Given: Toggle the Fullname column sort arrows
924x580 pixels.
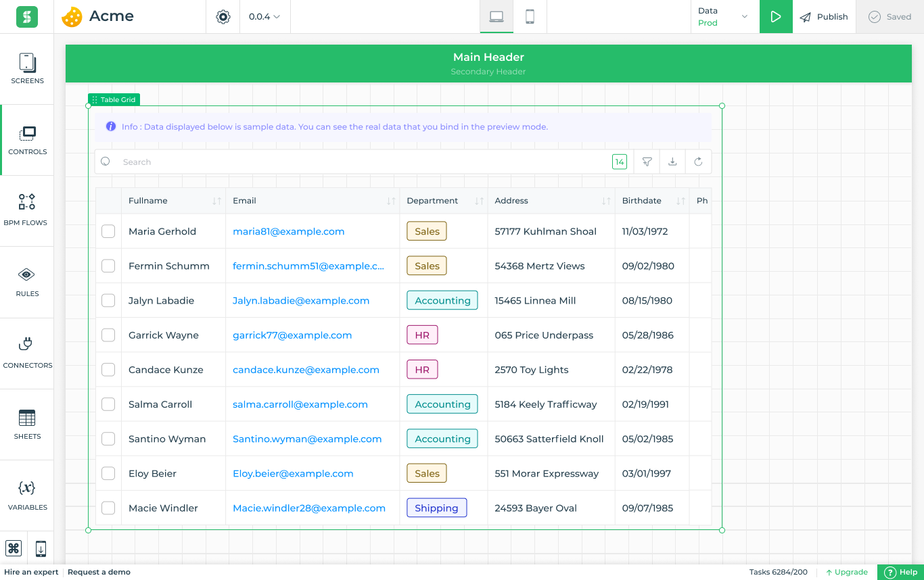Looking at the screenshot, I should 216,201.
